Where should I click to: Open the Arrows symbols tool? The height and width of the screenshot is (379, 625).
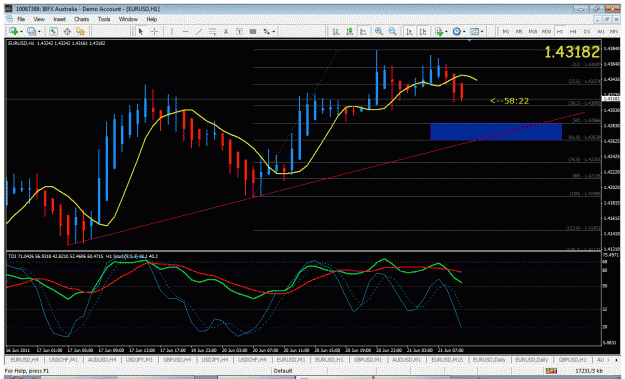coord(266,31)
